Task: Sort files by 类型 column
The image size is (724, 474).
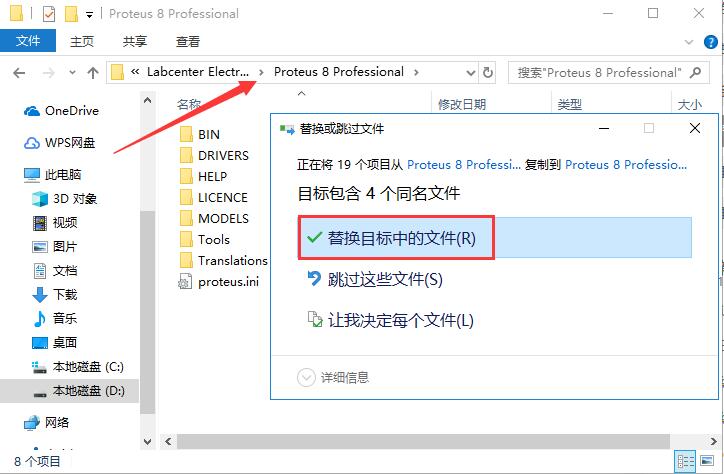Action: (x=569, y=105)
